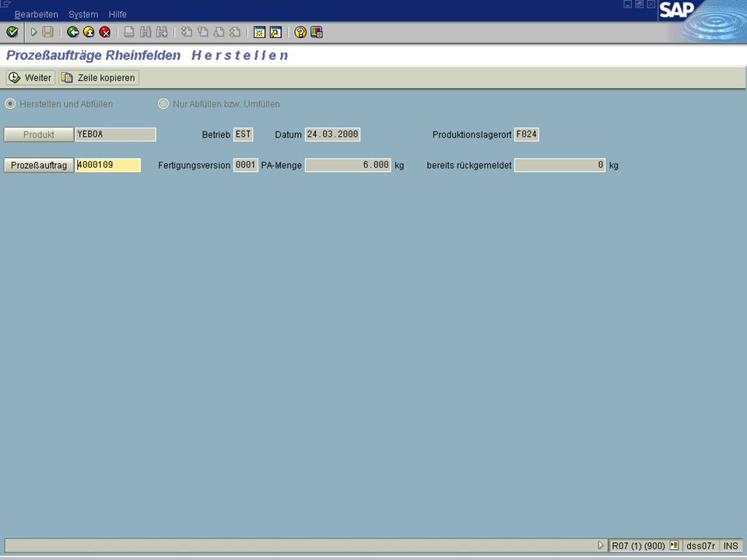747x560 pixels.
Task: Click the Prozeßauftrag input field 4000109
Action: 108,165
